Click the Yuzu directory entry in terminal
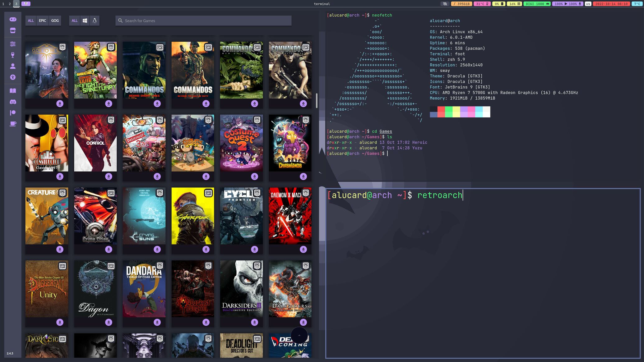 coord(417,148)
